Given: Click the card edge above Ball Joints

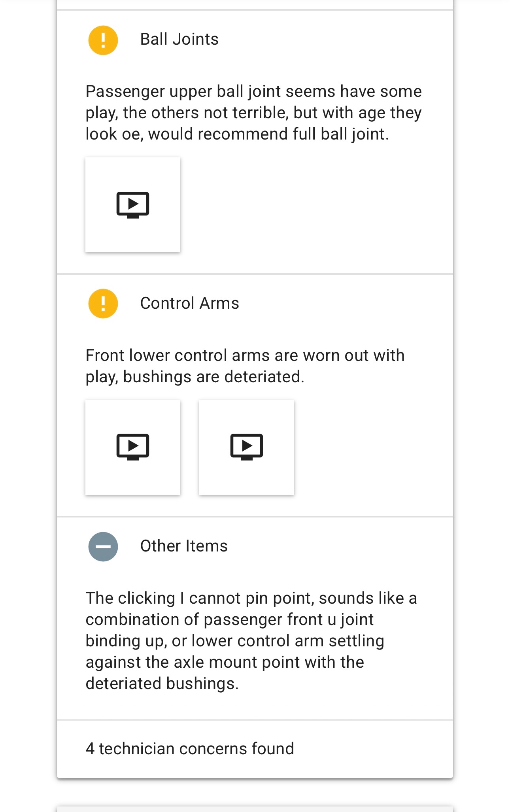Looking at the screenshot, I should pos(255,4).
